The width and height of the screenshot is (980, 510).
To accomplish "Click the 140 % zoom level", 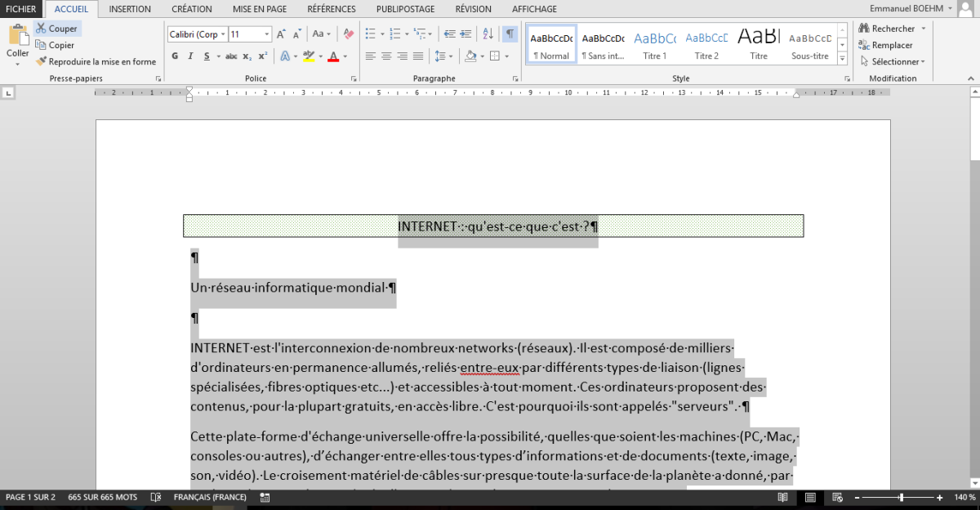I will coord(964,497).
